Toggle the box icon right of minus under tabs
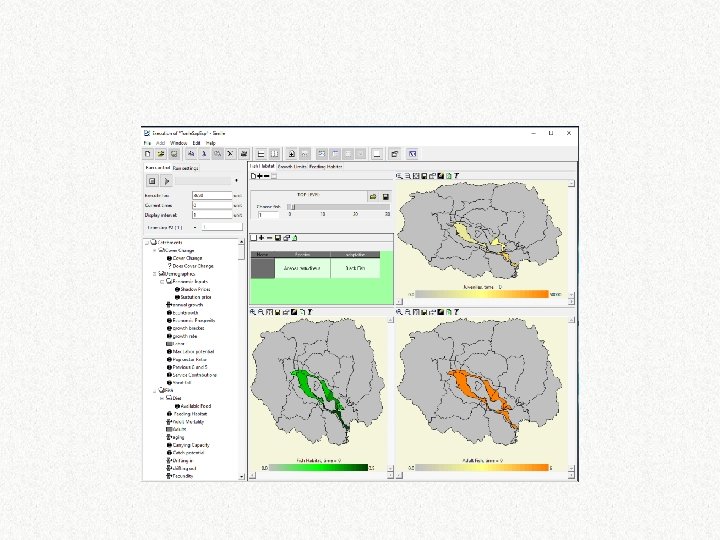This screenshot has height=540, width=720. pos(274,176)
